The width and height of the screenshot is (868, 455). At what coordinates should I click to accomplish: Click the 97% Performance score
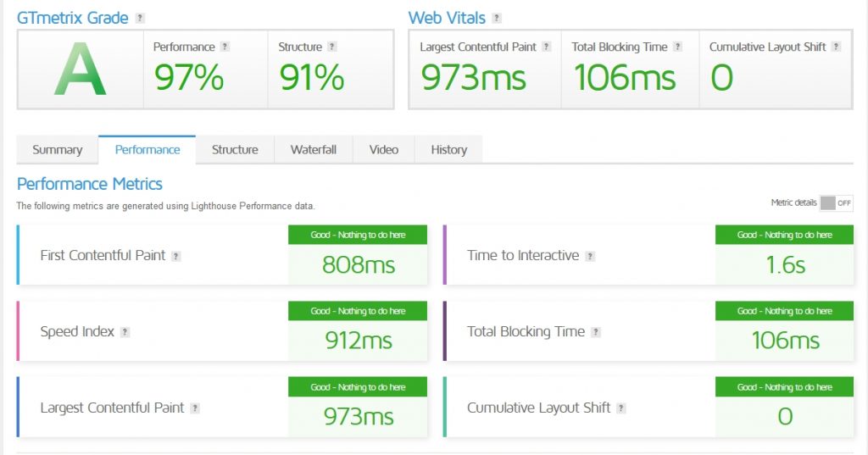(189, 77)
